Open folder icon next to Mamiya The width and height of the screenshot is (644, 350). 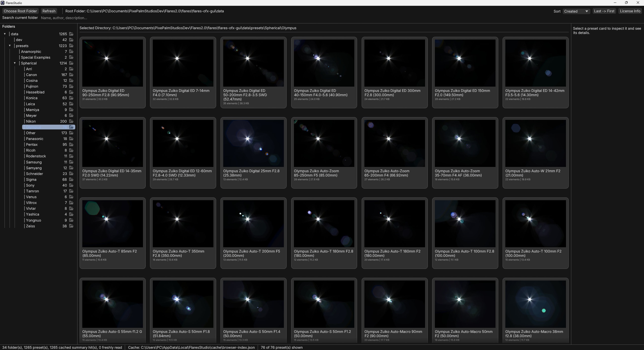(x=71, y=110)
